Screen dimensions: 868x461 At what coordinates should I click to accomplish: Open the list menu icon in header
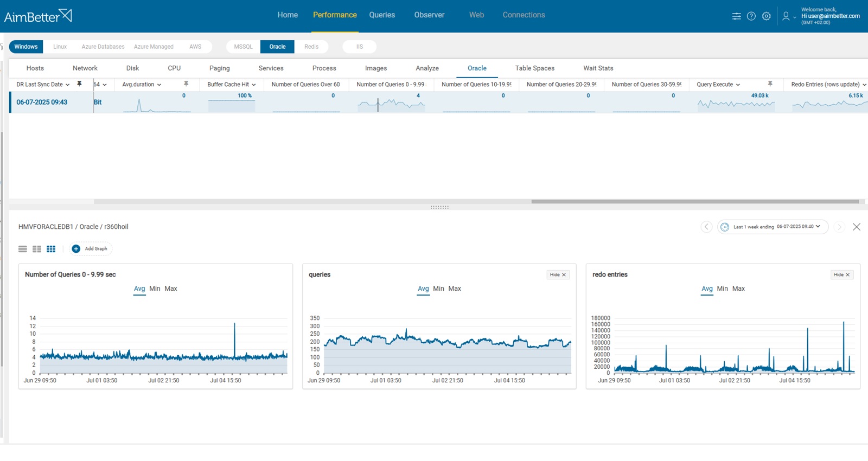(x=736, y=16)
